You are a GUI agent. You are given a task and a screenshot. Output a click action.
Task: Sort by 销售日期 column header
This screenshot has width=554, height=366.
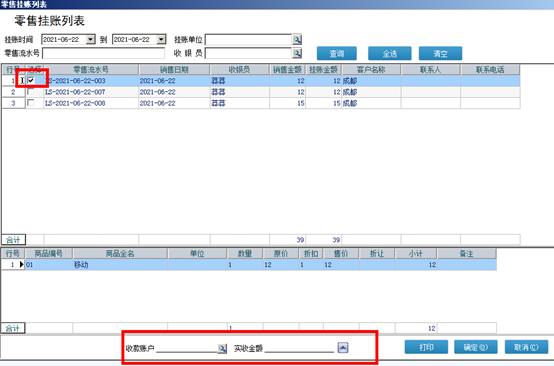[174, 70]
